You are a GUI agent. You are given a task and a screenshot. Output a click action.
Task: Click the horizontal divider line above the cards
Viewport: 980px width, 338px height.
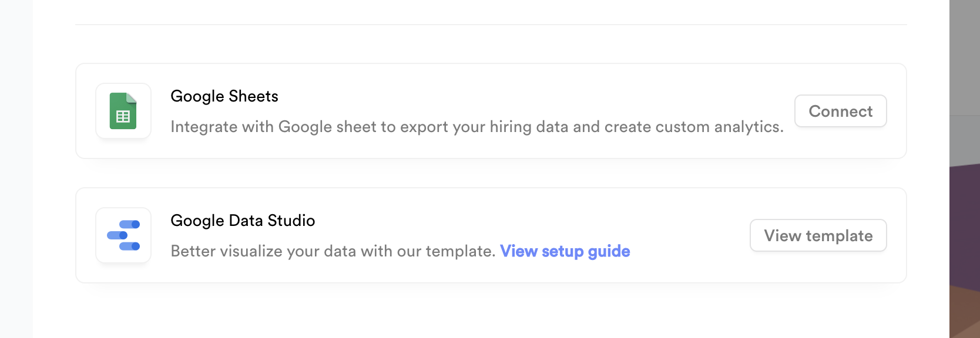[x=491, y=25]
